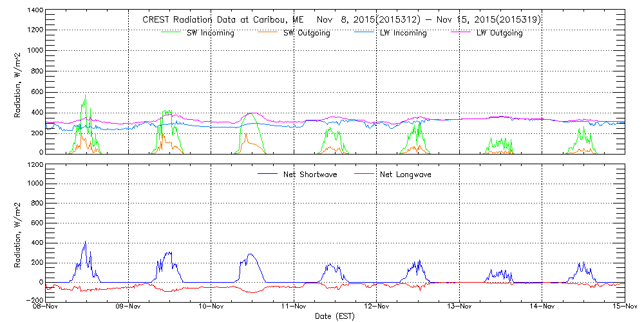Select the 15-Nov date tick label

click(624, 307)
